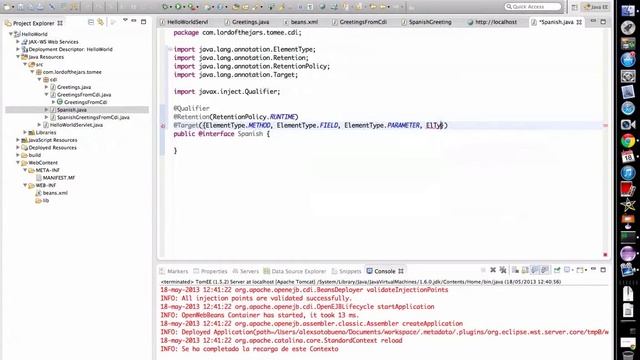
Task: Toggle Show Console on standard error change
Action: [544, 270]
